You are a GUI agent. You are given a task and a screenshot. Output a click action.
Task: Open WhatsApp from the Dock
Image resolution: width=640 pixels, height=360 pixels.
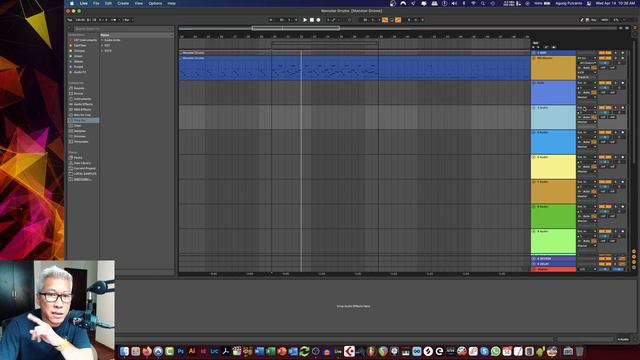click(x=496, y=351)
